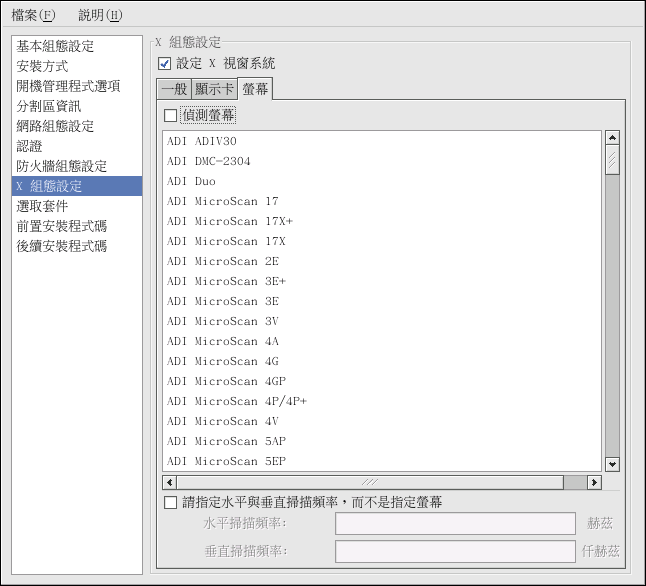Click right arrow of horizontal scrollbar
The width and height of the screenshot is (646, 586).
[594, 482]
